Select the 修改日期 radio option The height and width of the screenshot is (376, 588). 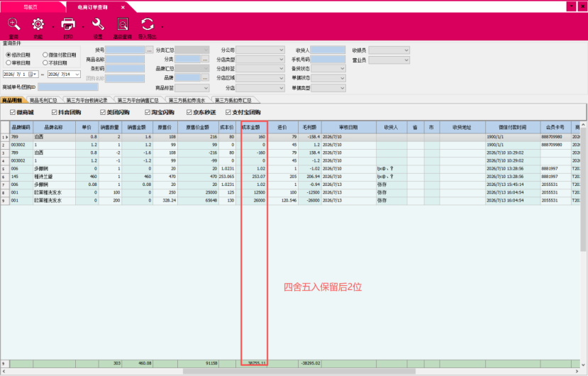[x=9, y=55]
